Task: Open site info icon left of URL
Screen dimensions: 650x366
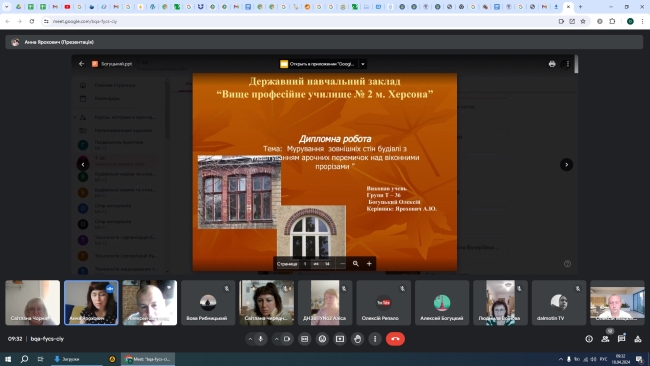Action: [x=46, y=21]
